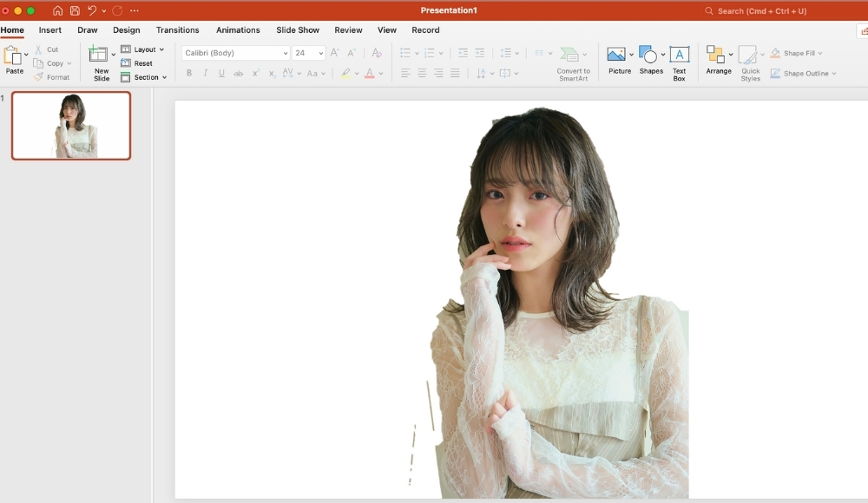The width and height of the screenshot is (868, 503).
Task: Open the Animations ribbon tab
Action: coord(238,29)
